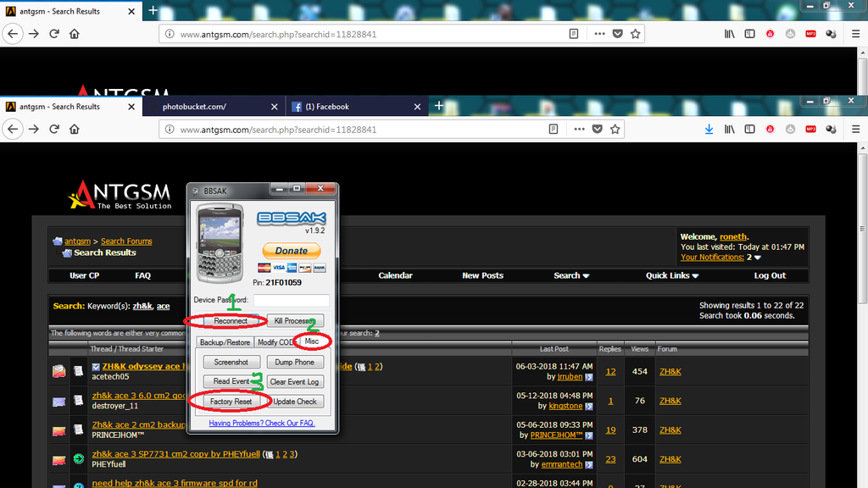This screenshot has height=488, width=868.
Task: Select the Backup/Restore tab in BBSAK
Action: pyautogui.click(x=225, y=342)
